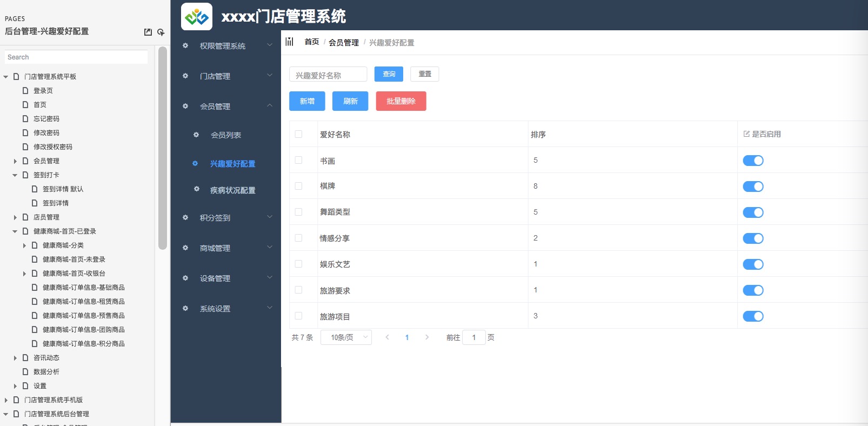Select 健康商城-首页-未登录 tree item

tap(74, 259)
